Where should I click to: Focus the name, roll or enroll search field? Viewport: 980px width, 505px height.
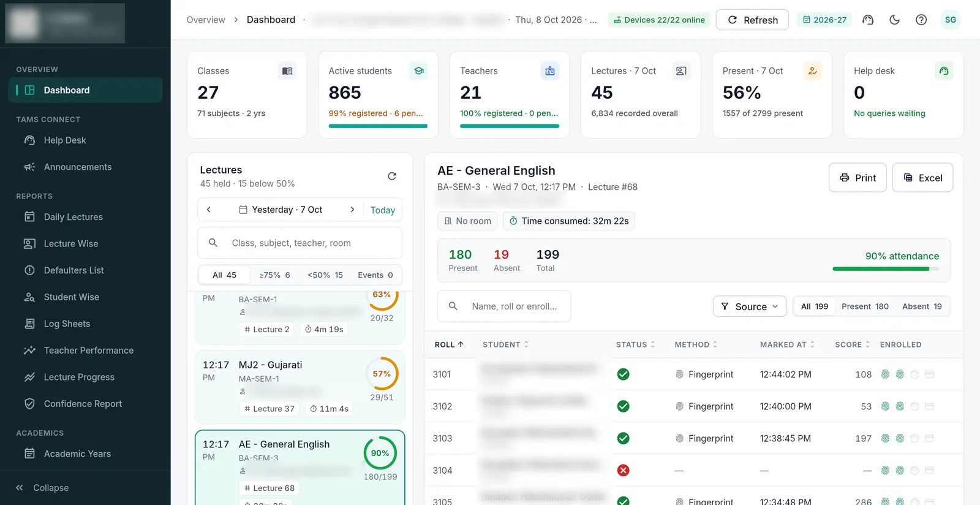(504, 306)
